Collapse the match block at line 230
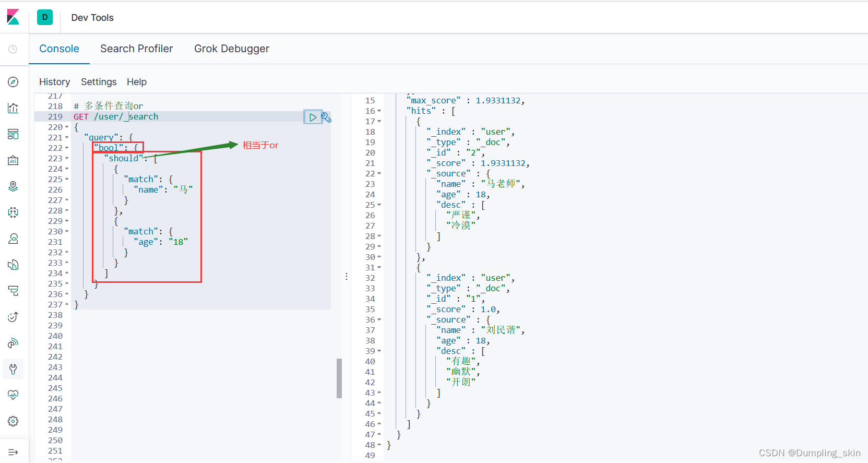868x463 pixels. (67, 232)
